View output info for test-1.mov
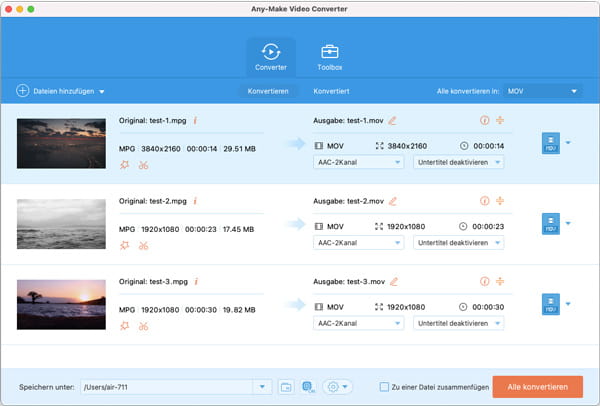Viewport: 600px width, 406px height. [x=484, y=121]
